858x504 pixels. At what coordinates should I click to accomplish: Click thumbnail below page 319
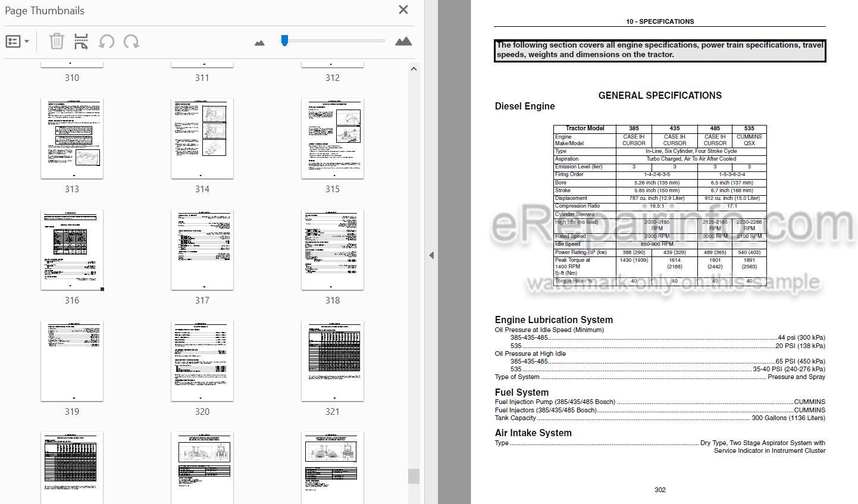[x=72, y=468]
